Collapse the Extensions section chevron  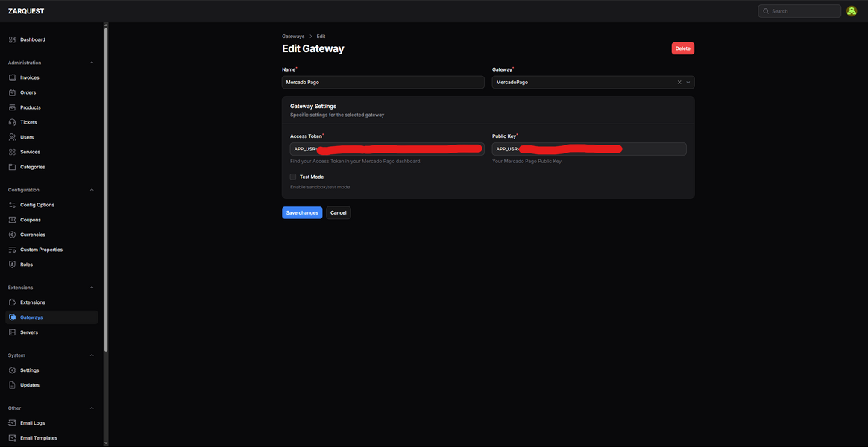click(x=92, y=288)
